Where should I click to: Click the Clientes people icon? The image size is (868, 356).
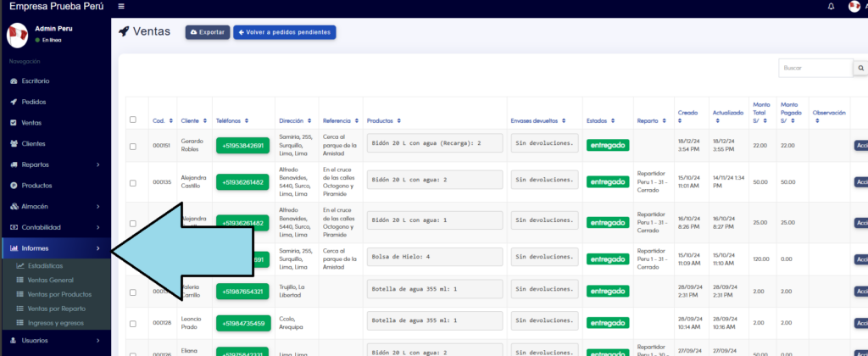coord(14,143)
